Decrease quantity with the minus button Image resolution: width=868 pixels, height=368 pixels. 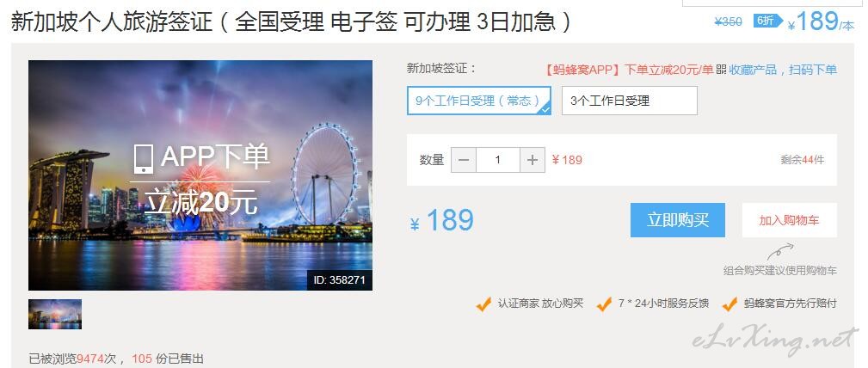[464, 160]
